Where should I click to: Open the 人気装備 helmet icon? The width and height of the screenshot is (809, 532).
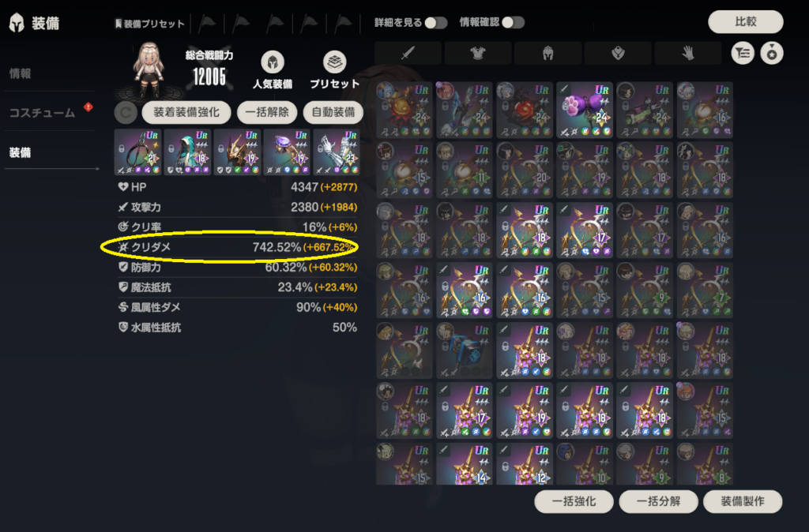pos(273,62)
